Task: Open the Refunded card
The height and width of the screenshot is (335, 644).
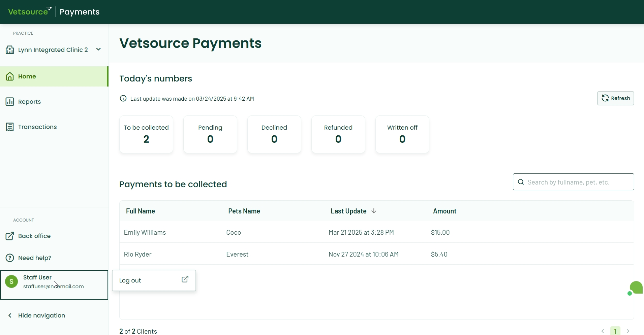Action: [x=338, y=134]
